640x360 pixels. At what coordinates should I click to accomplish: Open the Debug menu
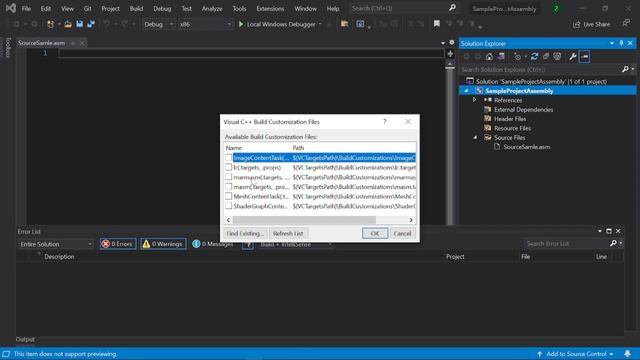tap(162, 8)
